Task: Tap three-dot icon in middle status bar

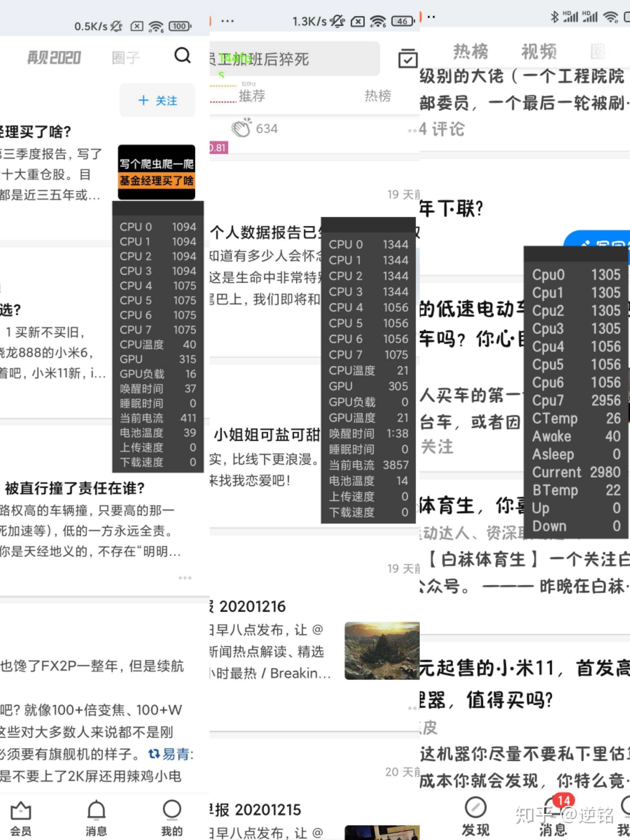Action: coord(227,21)
